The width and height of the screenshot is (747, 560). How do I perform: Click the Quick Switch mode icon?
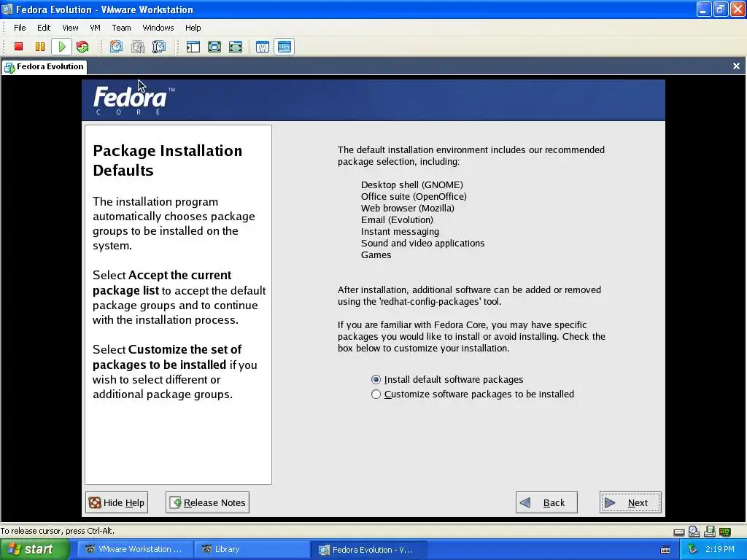(214, 47)
